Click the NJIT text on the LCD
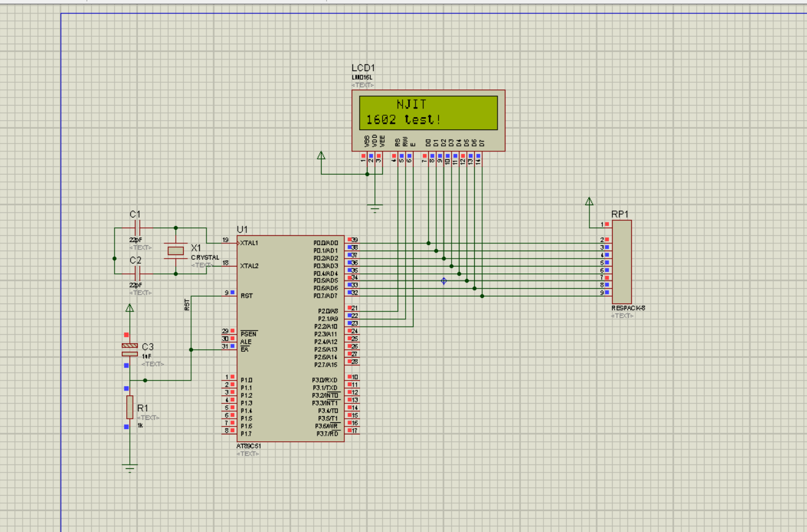The height and width of the screenshot is (532, 807). click(412, 105)
